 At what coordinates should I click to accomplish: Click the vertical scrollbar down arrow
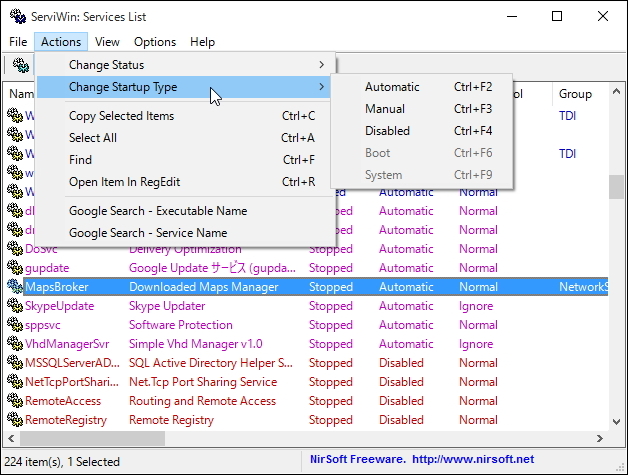tap(616, 422)
